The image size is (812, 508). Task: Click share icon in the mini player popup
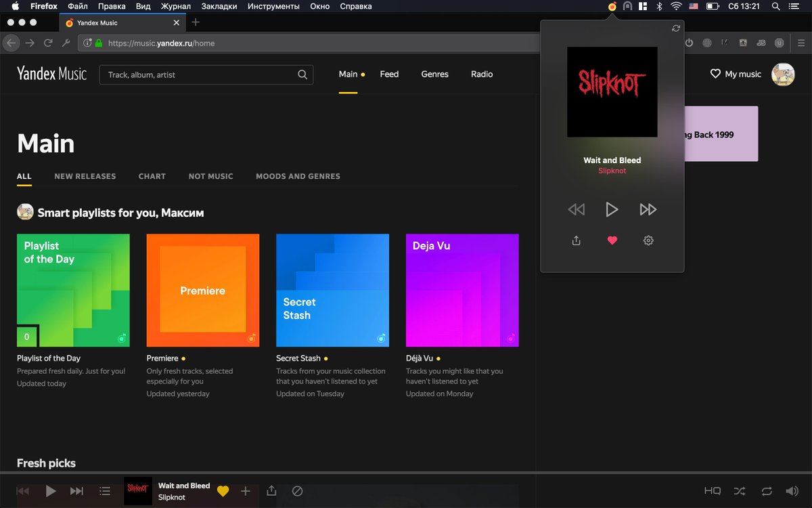[x=576, y=240]
